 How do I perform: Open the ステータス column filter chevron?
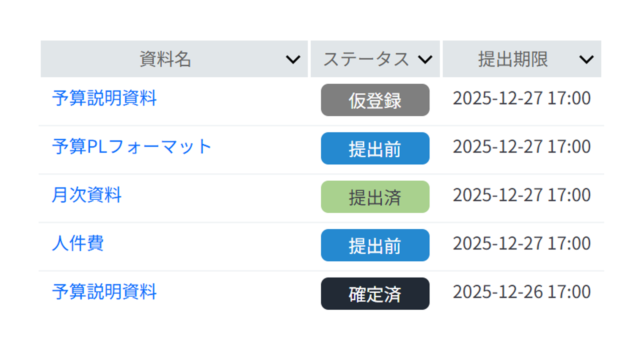426,59
